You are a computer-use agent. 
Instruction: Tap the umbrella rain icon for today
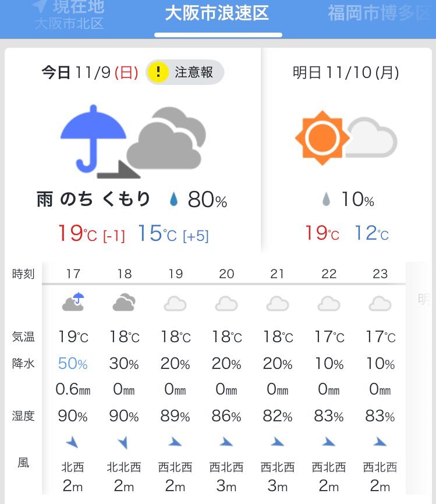coord(93,137)
